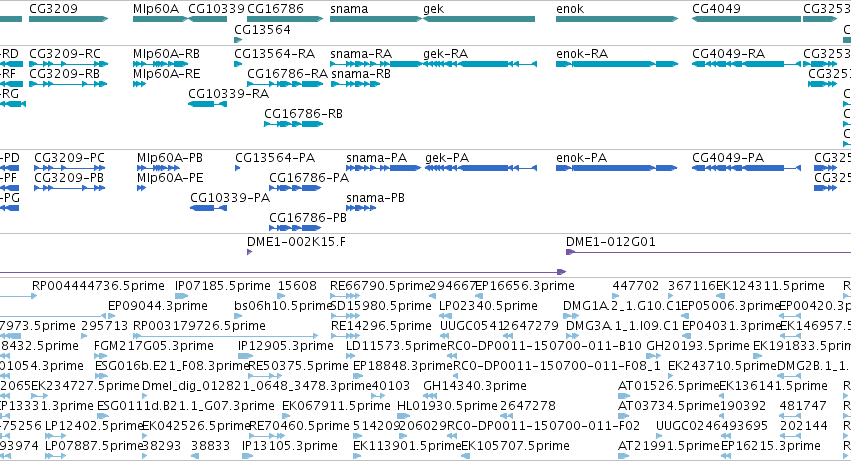Image resolution: width=851 pixels, height=461 pixels.
Task: Select the CG3209 gene label
Action: pyautogui.click(x=53, y=9)
